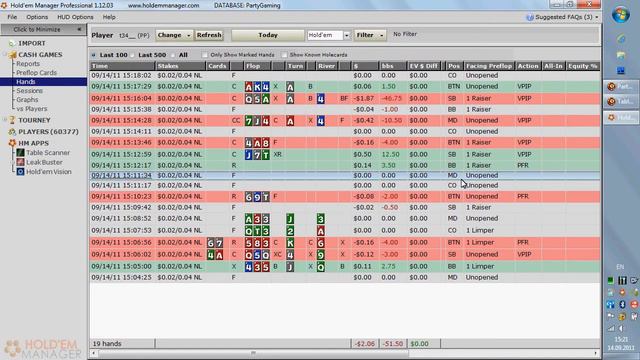
Task: Expand the TOURNEY tree node
Action: click(x=5, y=120)
